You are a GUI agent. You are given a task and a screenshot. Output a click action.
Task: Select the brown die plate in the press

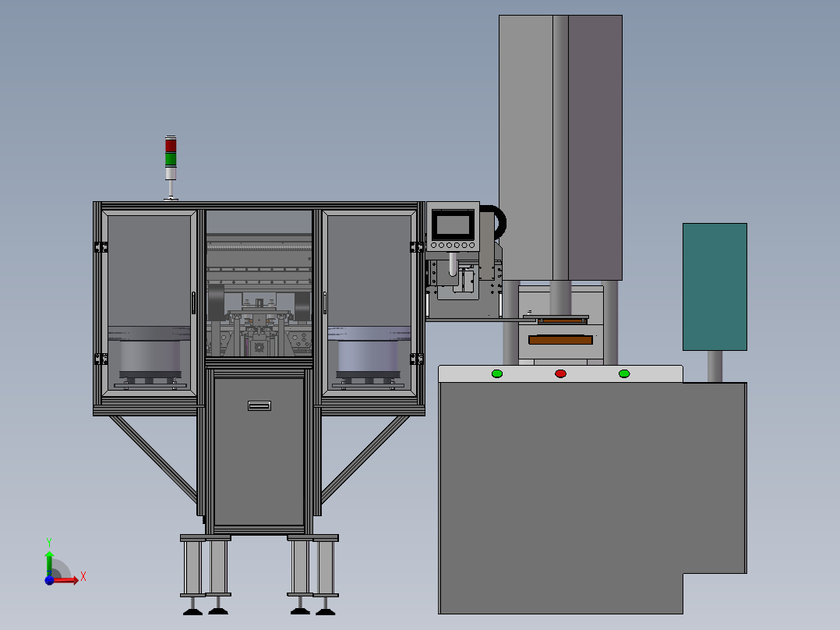pyautogui.click(x=560, y=339)
